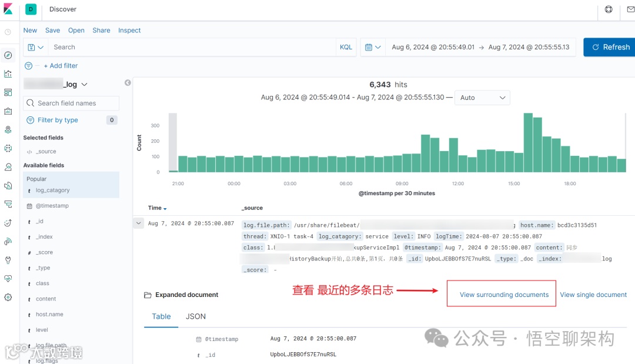635x364 pixels.
Task: Click Inspect in the top menu
Action: pos(129,31)
